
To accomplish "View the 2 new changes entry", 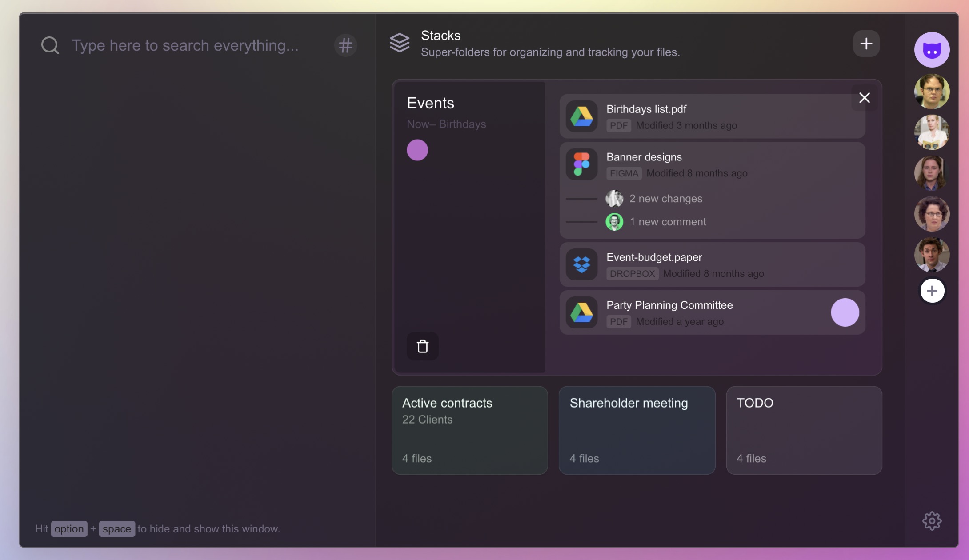I will 665,199.
